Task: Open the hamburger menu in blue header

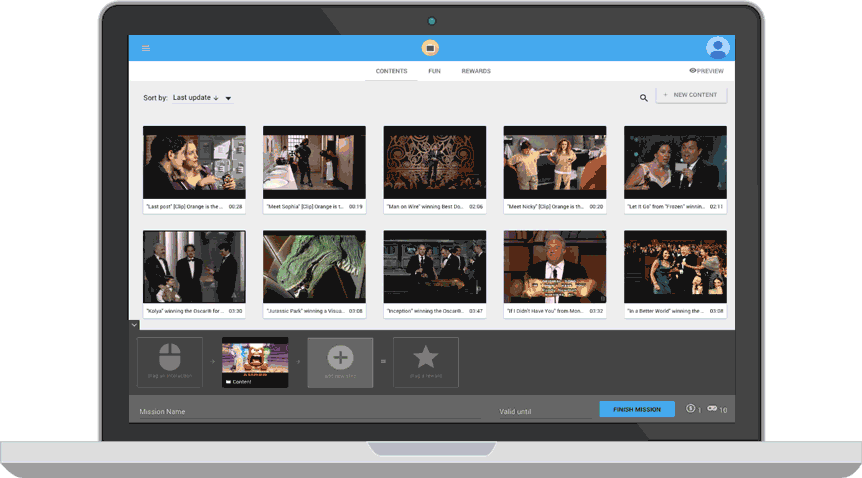Action: pos(146,48)
